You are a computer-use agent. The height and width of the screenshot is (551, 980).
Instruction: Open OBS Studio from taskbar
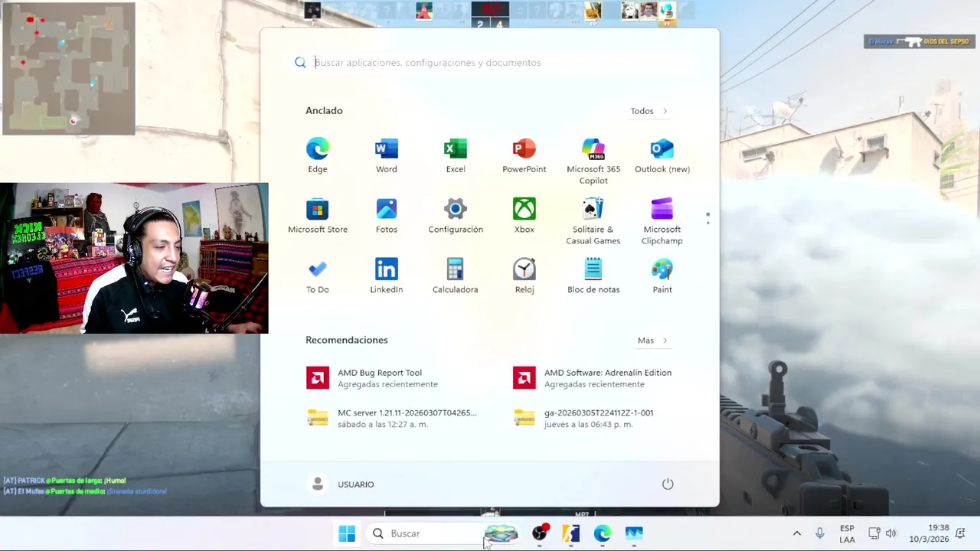point(540,533)
